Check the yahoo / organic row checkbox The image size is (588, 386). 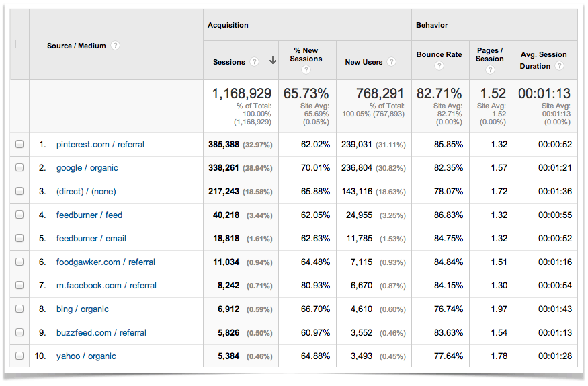pyautogui.click(x=19, y=356)
